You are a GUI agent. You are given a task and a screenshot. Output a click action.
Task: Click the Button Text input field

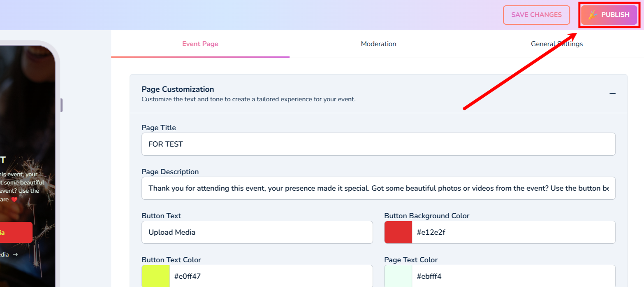tap(257, 232)
